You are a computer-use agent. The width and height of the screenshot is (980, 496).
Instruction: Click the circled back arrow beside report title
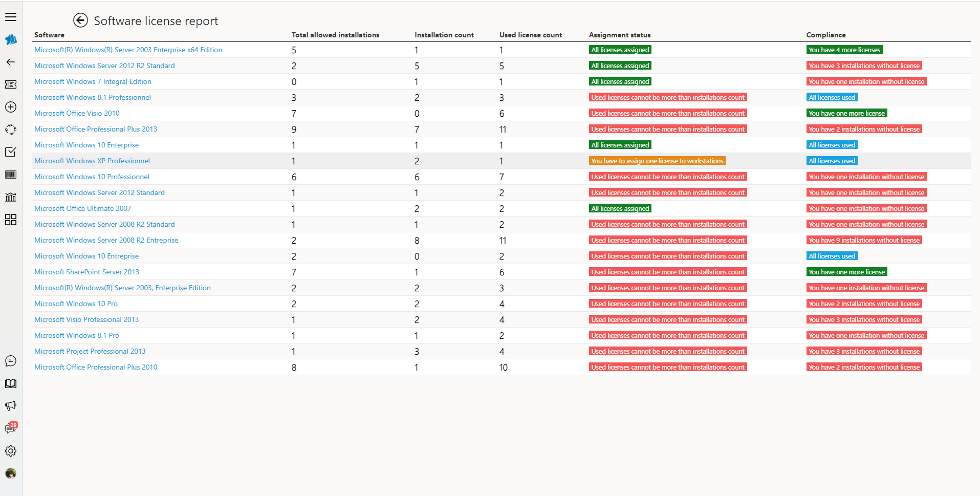(x=80, y=20)
